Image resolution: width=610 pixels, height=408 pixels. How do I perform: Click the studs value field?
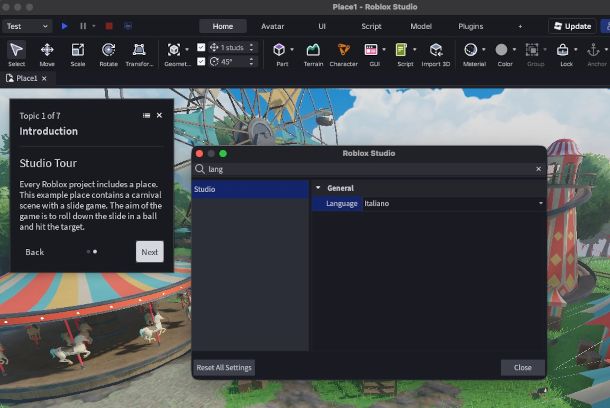tap(232, 47)
